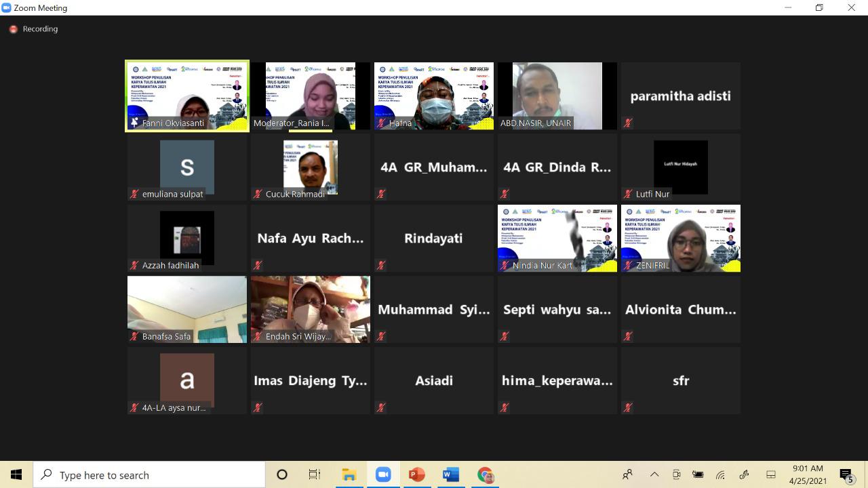Open File Explorer from the taskbar
The image size is (868, 488).
tap(349, 474)
